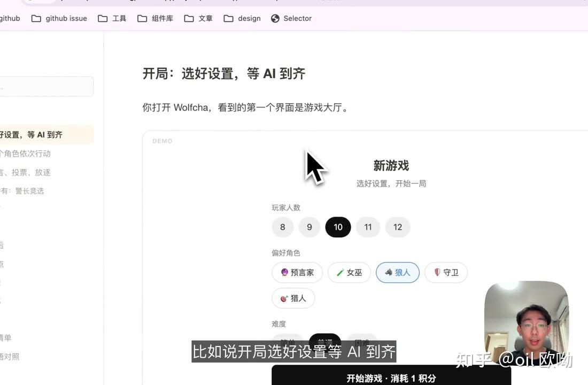Go to sidebar section 警长竞选
The image size is (588, 385).
click(22, 191)
